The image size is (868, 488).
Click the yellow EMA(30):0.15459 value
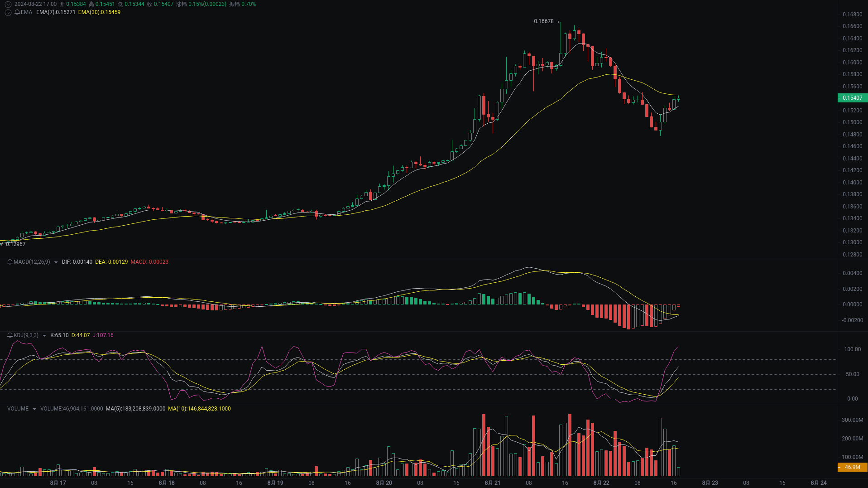coord(99,12)
